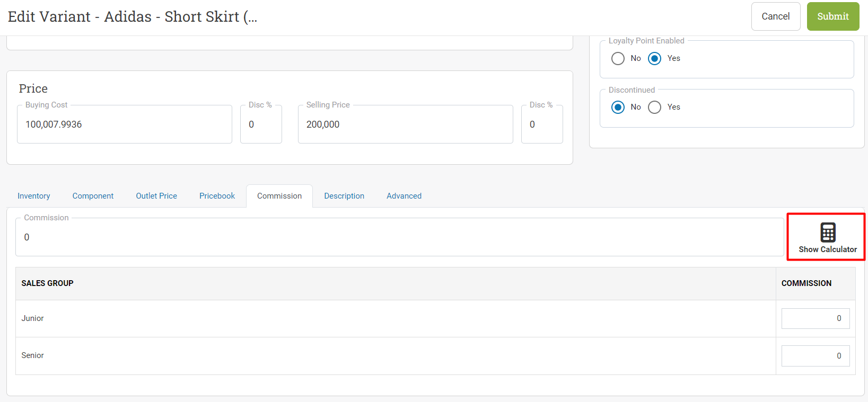Edit the Junior commission value
The image size is (868, 402).
(x=816, y=318)
